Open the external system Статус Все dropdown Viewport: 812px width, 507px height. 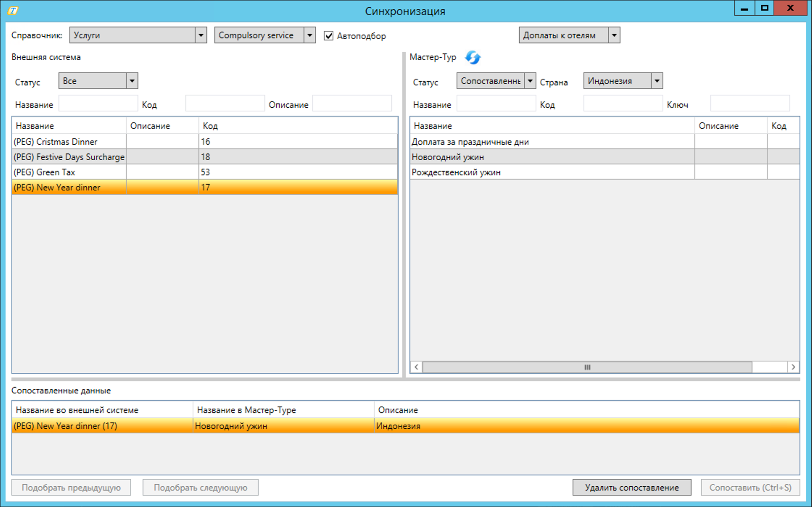(x=132, y=81)
